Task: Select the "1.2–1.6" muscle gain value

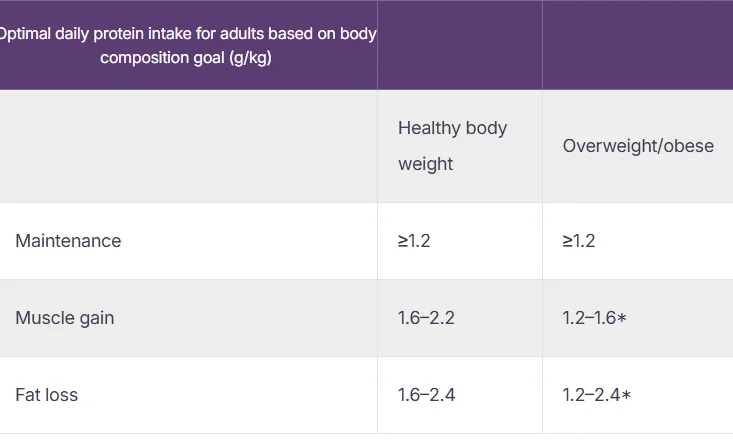Action: (x=590, y=318)
